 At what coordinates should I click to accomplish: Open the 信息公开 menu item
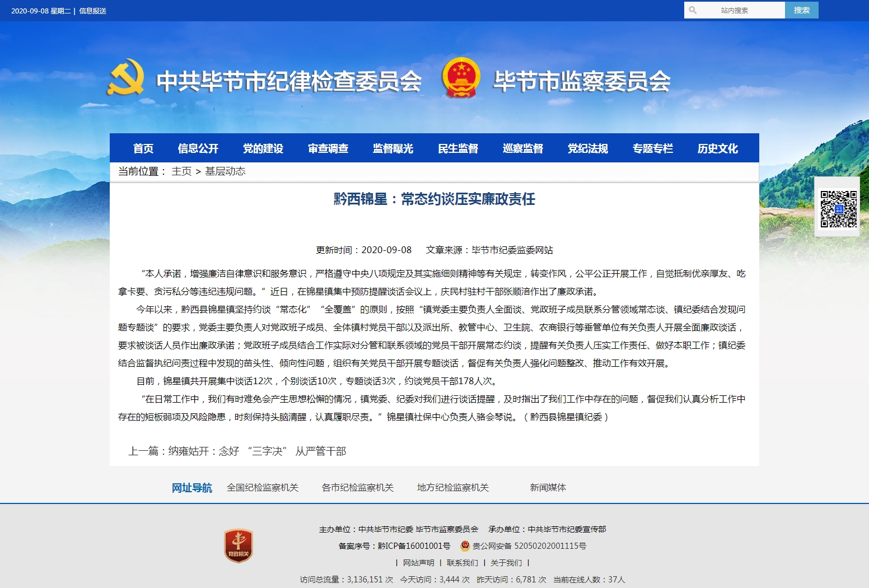pos(198,148)
